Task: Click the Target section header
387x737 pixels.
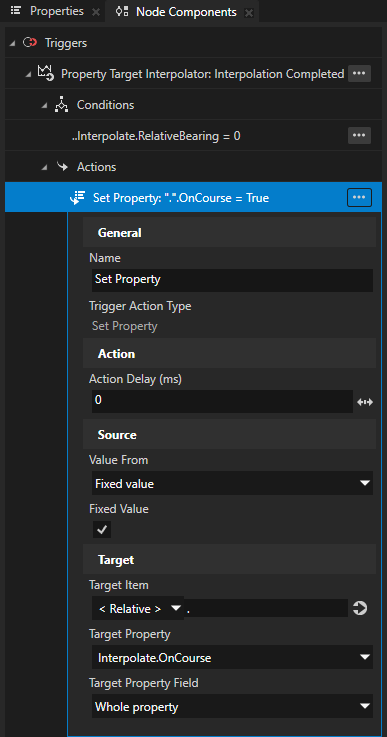Action: (229, 560)
